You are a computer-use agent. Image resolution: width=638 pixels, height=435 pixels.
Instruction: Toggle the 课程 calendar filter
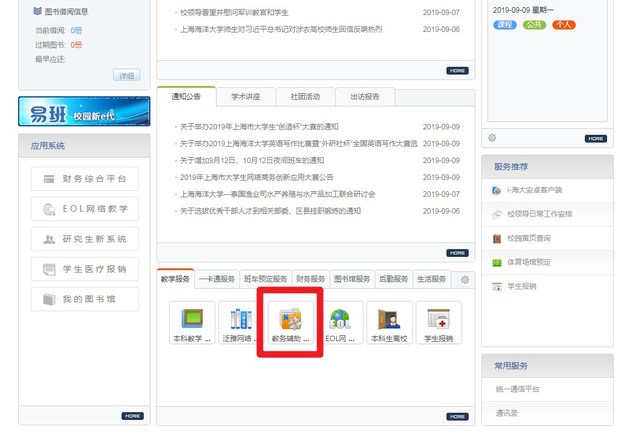click(504, 23)
